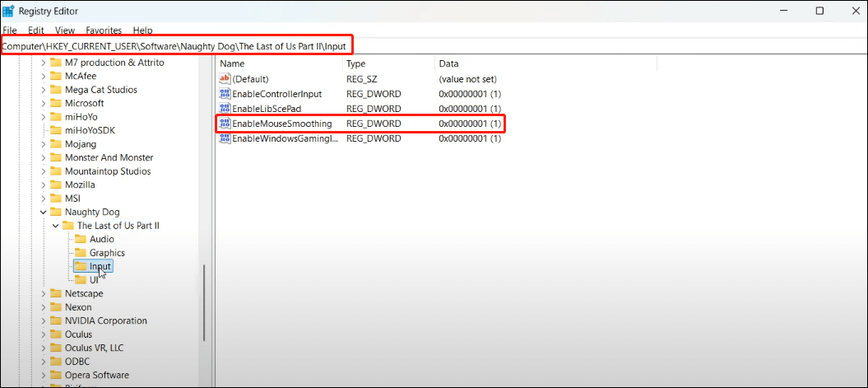The height and width of the screenshot is (388, 868).
Task: Click the Registry Editor app icon in title bar
Action: 7,11
